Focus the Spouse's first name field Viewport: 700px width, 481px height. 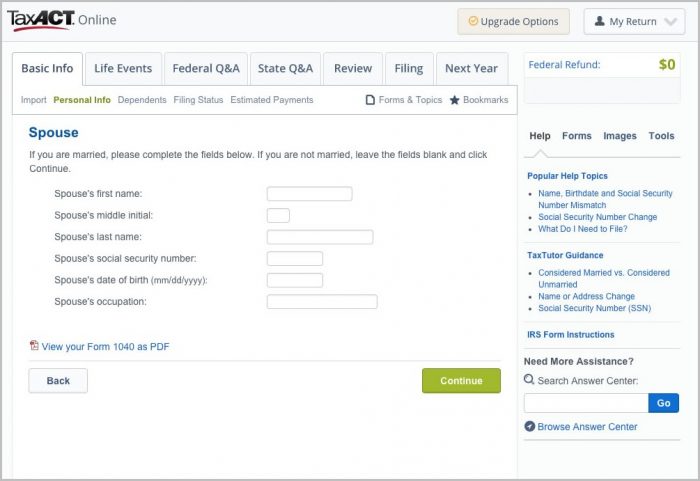(309, 193)
